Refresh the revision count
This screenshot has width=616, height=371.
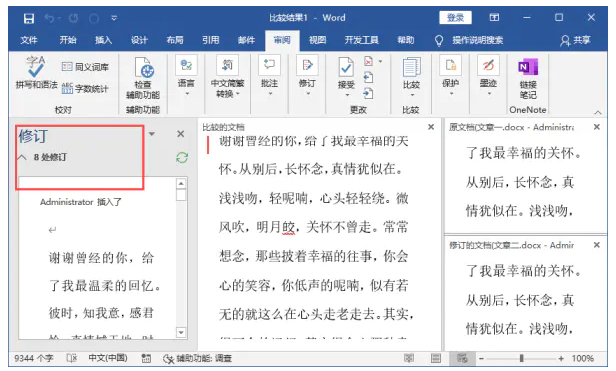click(x=182, y=158)
